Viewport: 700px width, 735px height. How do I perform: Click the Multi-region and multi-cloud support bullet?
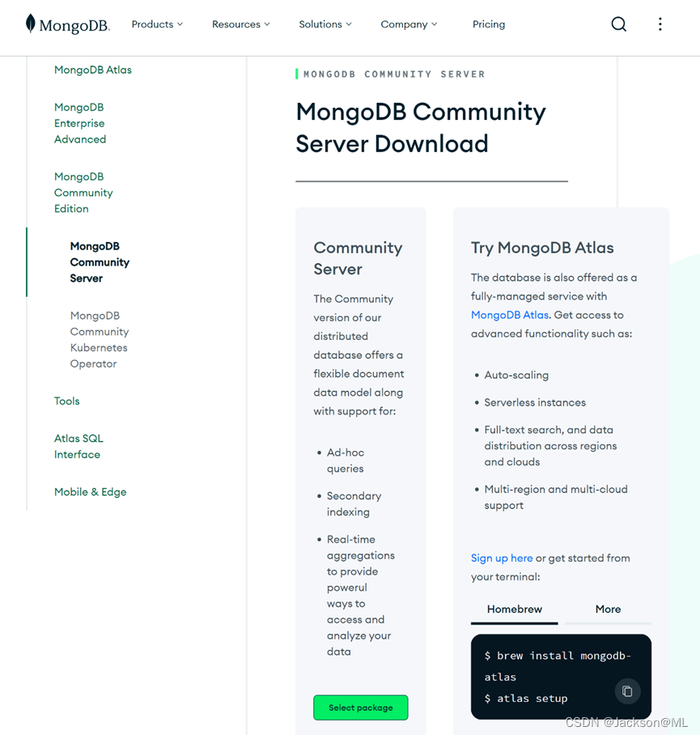(x=556, y=497)
